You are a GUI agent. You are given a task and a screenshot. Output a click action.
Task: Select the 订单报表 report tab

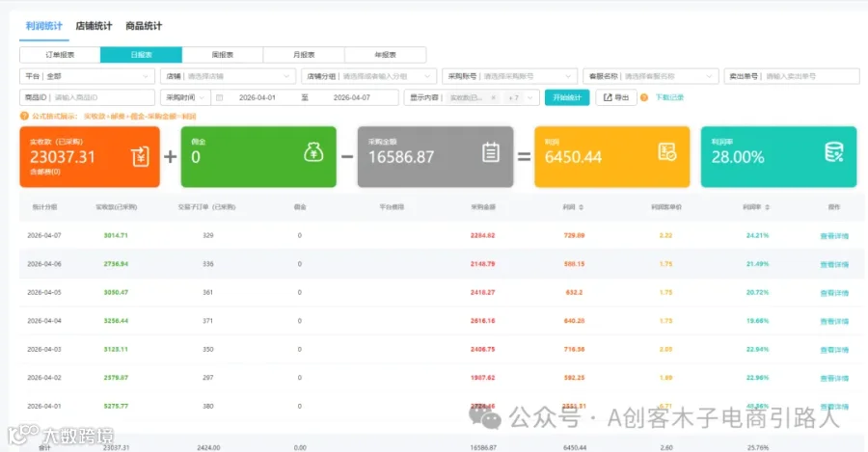(x=60, y=55)
